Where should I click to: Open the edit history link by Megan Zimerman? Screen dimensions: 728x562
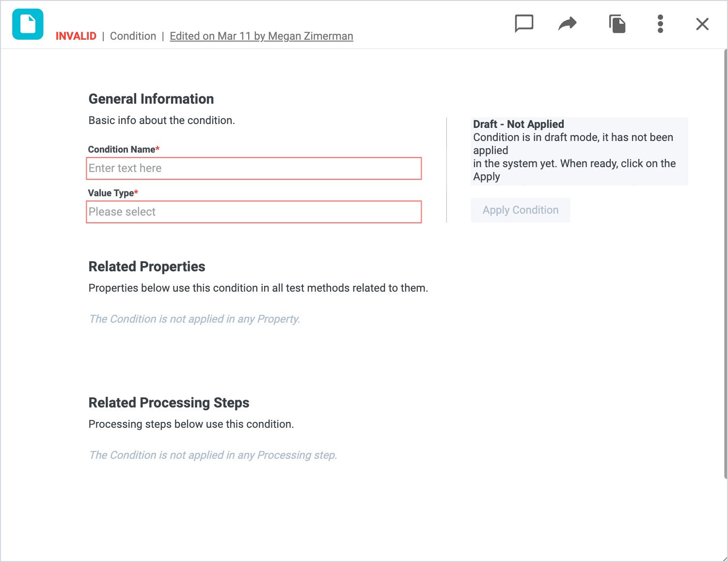click(x=261, y=36)
